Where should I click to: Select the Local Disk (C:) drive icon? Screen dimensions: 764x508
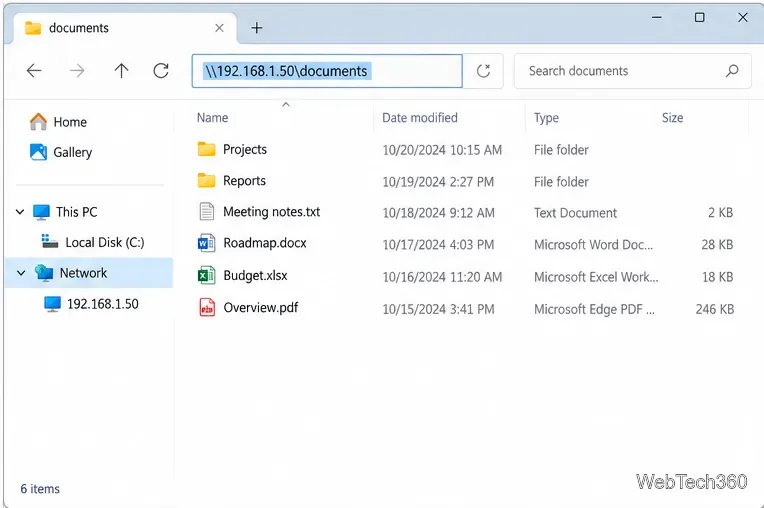49,242
